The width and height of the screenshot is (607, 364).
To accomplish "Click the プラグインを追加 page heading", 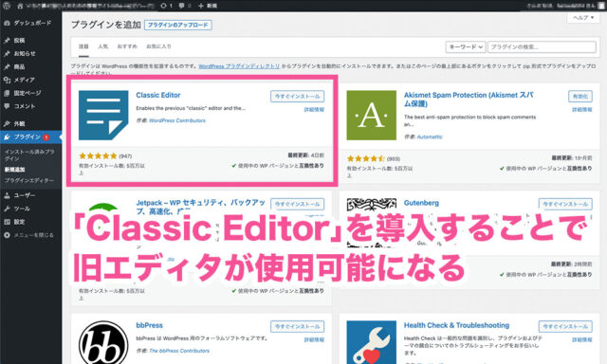I will click(x=105, y=25).
